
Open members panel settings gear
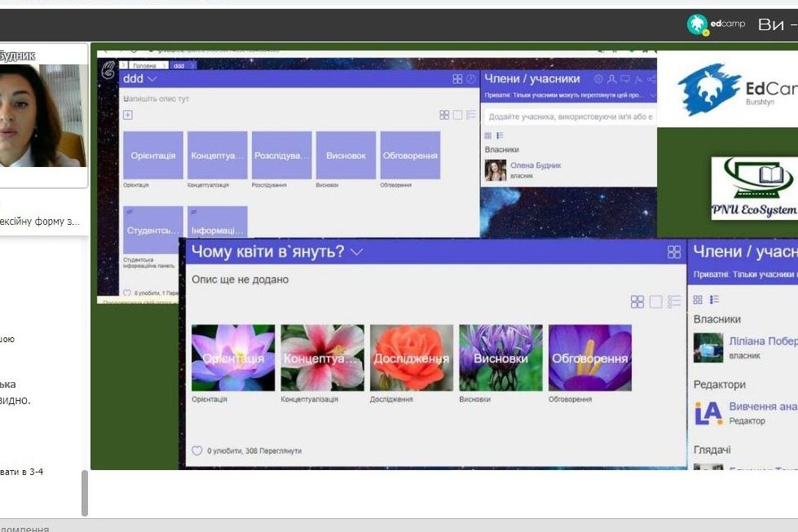598,79
